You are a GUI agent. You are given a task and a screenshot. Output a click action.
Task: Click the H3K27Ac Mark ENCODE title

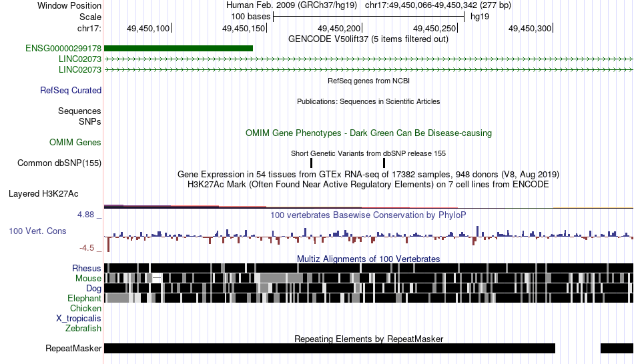click(368, 185)
